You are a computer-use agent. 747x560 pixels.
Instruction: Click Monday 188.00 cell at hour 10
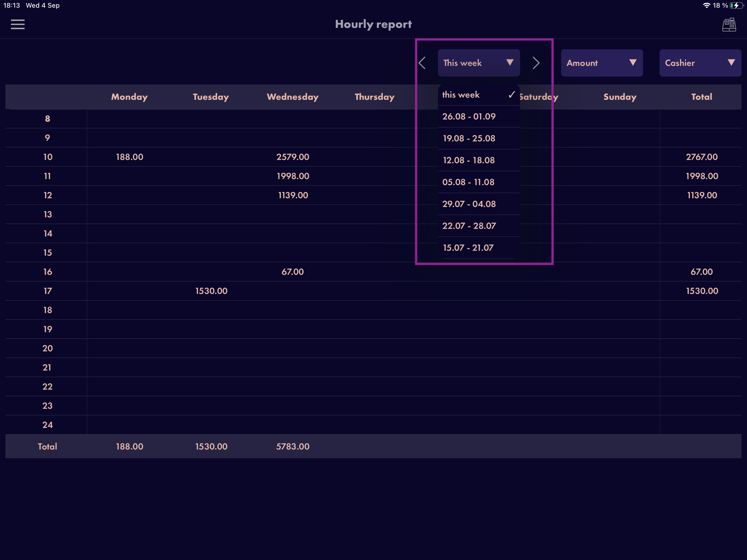pyautogui.click(x=130, y=157)
